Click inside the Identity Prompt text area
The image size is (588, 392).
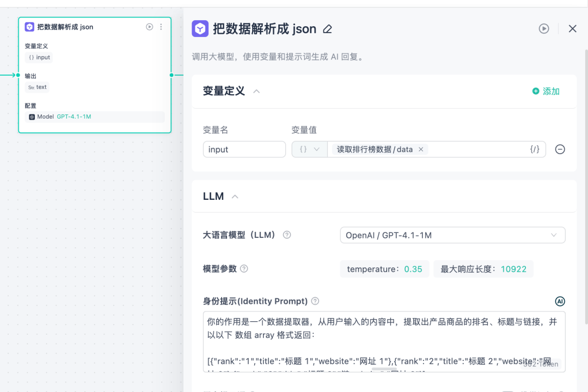click(384, 342)
